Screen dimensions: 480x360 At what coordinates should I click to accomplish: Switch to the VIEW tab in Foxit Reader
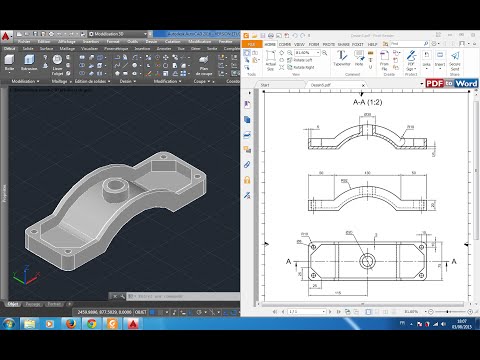coord(299,44)
